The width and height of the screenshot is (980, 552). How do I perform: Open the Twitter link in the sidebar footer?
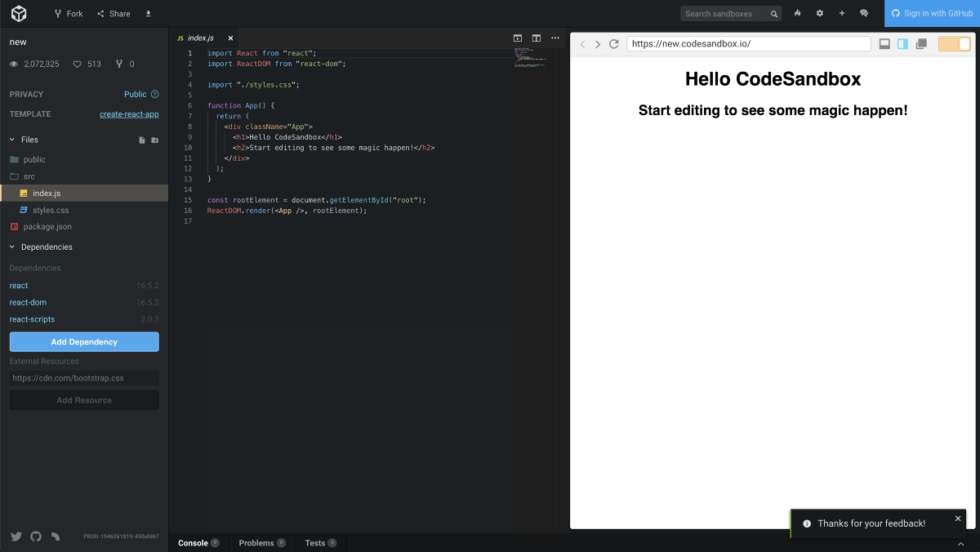[16, 536]
